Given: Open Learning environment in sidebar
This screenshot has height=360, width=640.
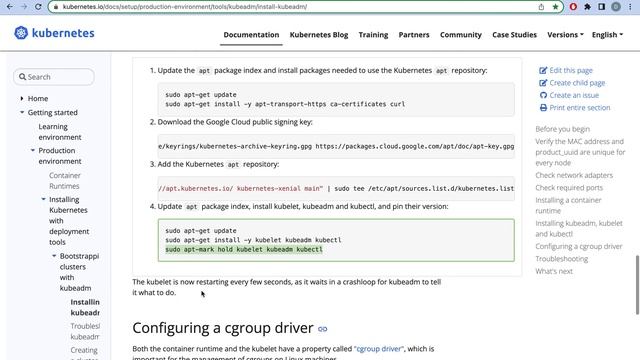Looking at the screenshot, I should pyautogui.click(x=60, y=132).
